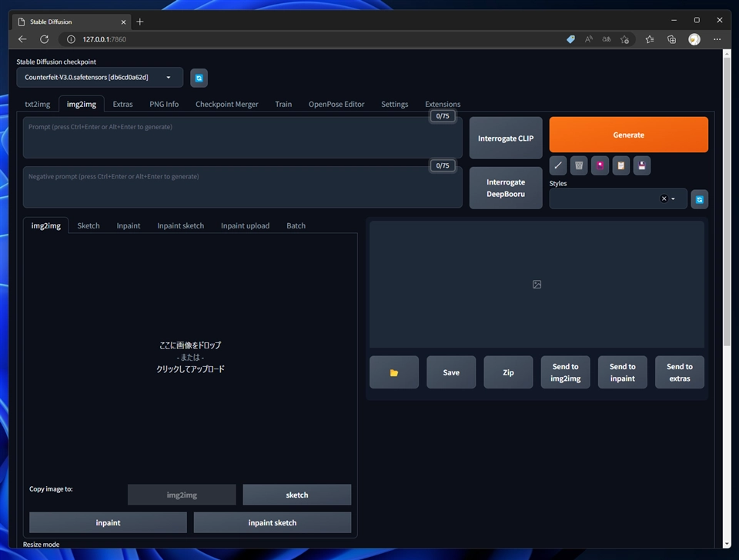Open the Extras tab

pos(122,104)
